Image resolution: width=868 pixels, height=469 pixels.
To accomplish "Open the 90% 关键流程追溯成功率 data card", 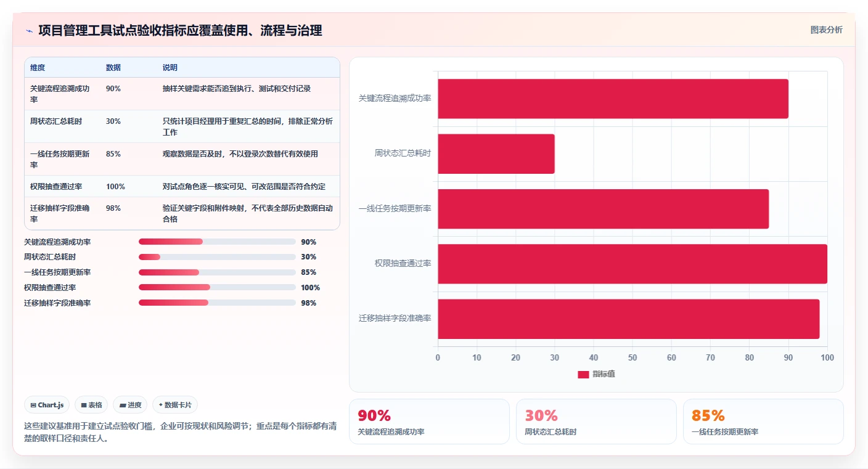I will tap(429, 422).
